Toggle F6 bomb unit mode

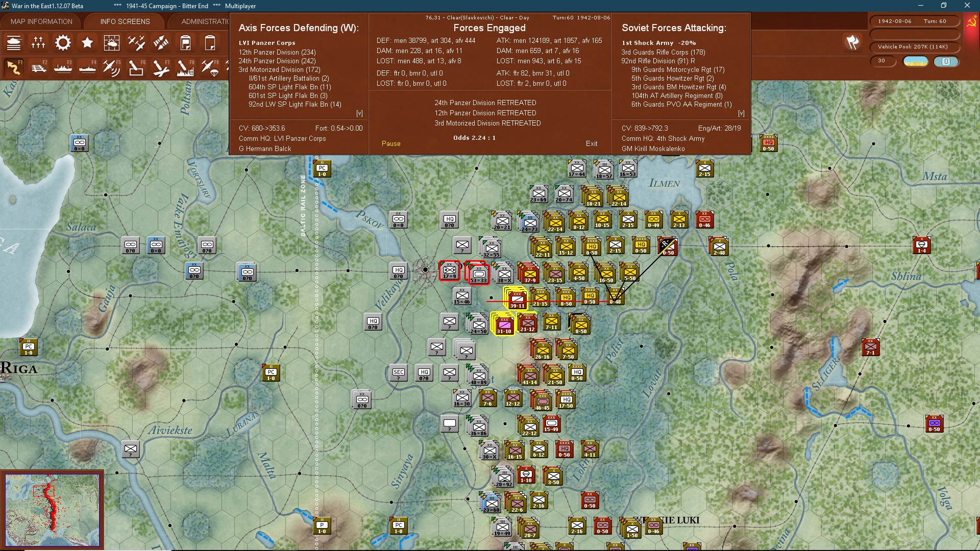click(x=136, y=68)
